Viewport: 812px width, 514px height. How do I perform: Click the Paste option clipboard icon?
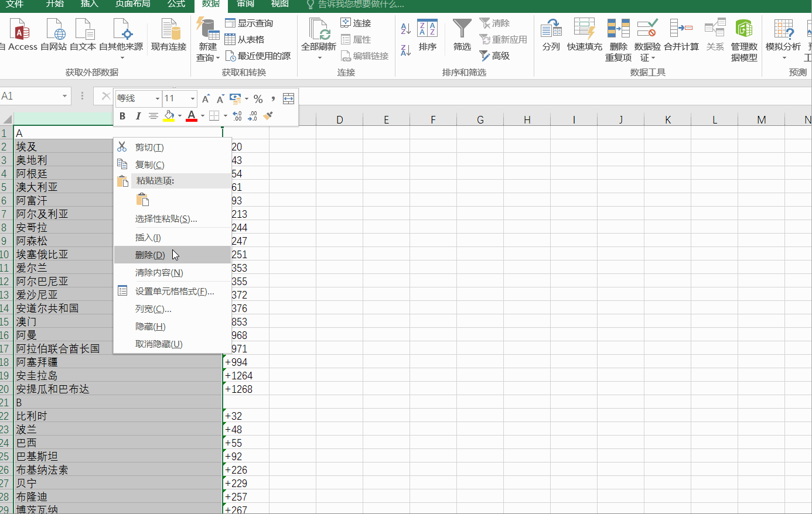click(x=142, y=200)
